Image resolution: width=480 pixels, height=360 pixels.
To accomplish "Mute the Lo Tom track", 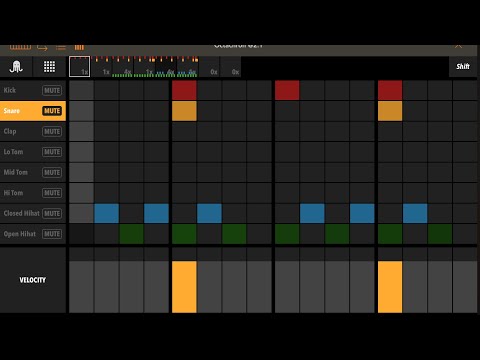I will click(52, 152).
